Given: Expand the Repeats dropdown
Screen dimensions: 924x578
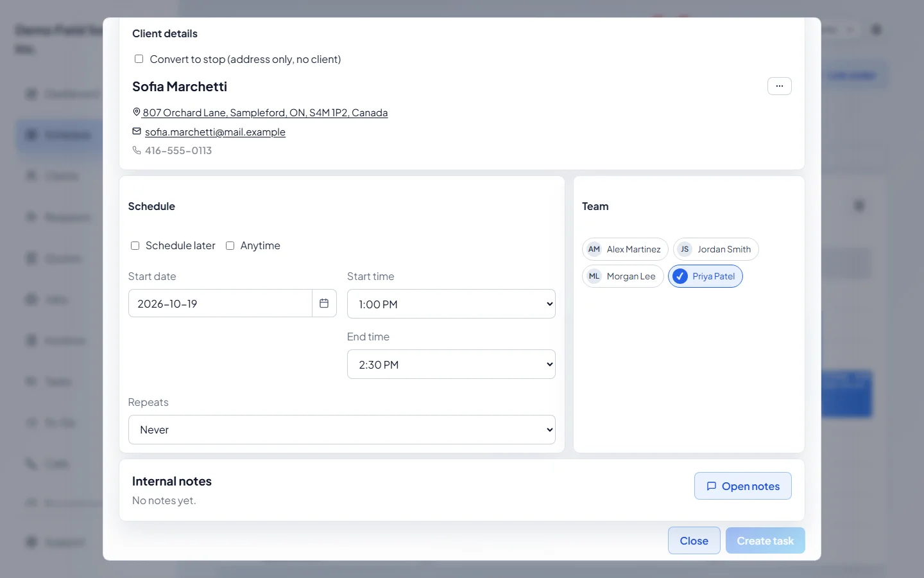Looking at the screenshot, I should 342,430.
